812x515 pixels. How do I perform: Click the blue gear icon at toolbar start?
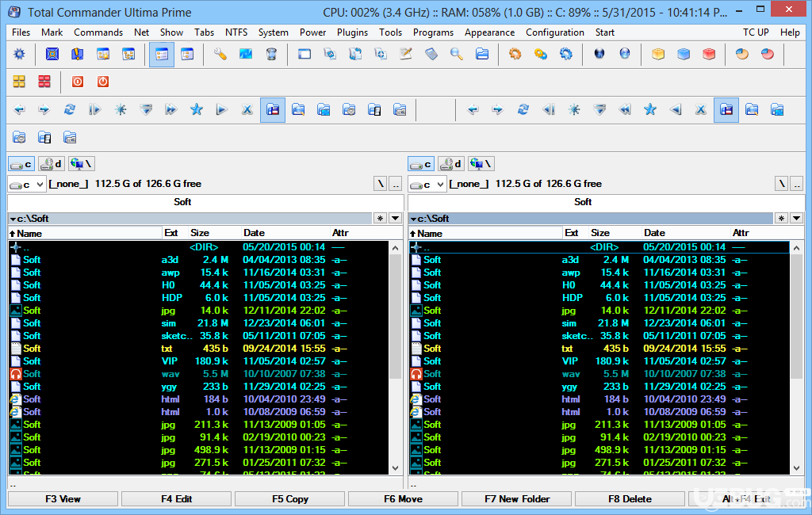pos(19,54)
